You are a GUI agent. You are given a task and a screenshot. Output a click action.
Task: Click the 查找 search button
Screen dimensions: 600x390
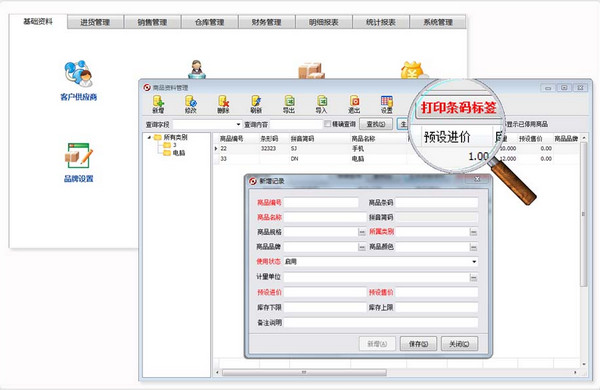(x=376, y=124)
